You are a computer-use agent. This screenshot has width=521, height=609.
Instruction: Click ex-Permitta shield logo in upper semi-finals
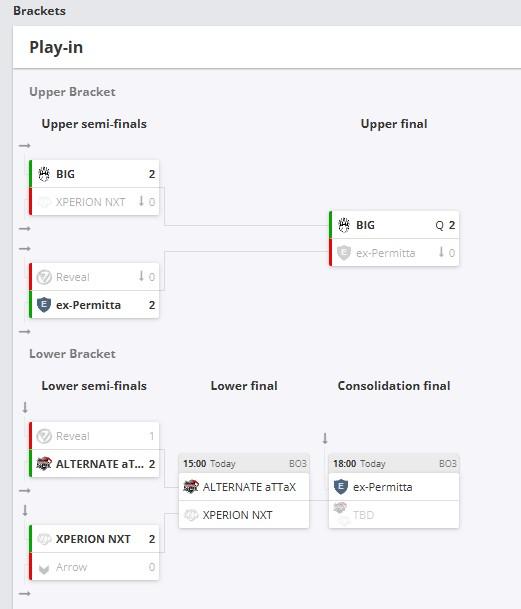pos(44,305)
